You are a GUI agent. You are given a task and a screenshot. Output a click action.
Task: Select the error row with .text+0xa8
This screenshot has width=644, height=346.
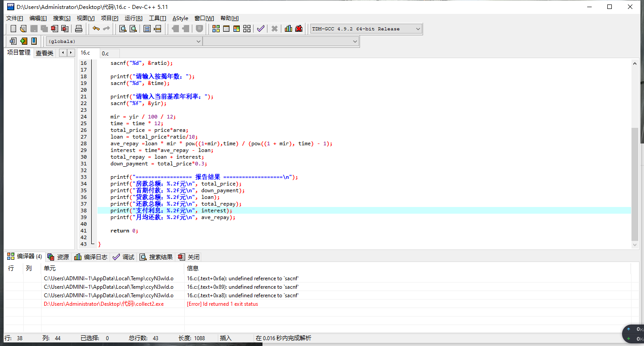318,295
